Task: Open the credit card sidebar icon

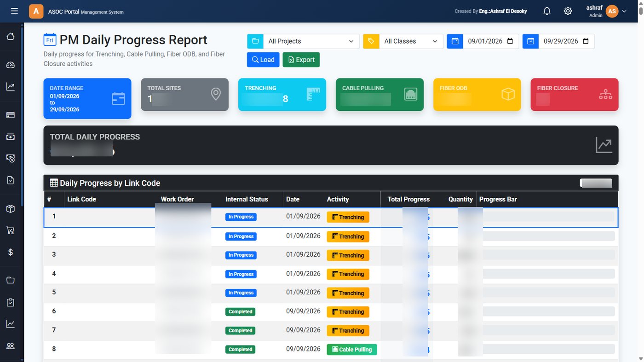Action: pos(11,115)
